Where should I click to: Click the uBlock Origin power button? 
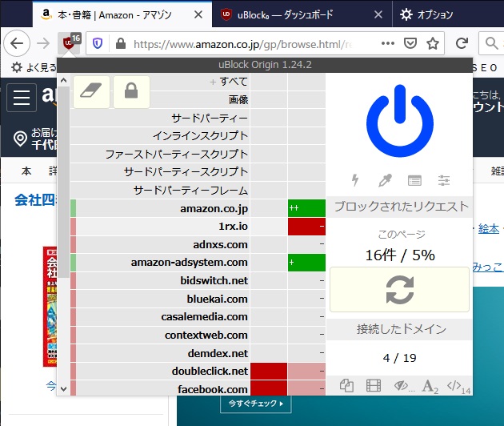tap(399, 121)
